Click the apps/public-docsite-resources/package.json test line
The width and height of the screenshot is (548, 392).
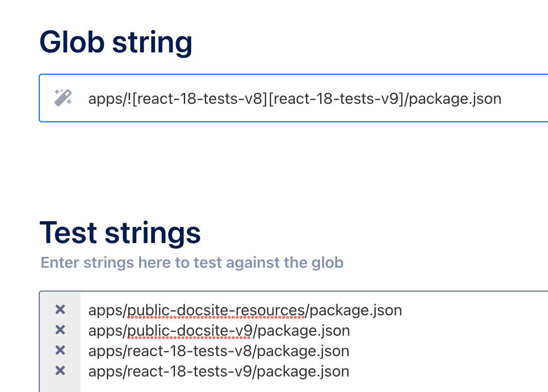(245, 310)
